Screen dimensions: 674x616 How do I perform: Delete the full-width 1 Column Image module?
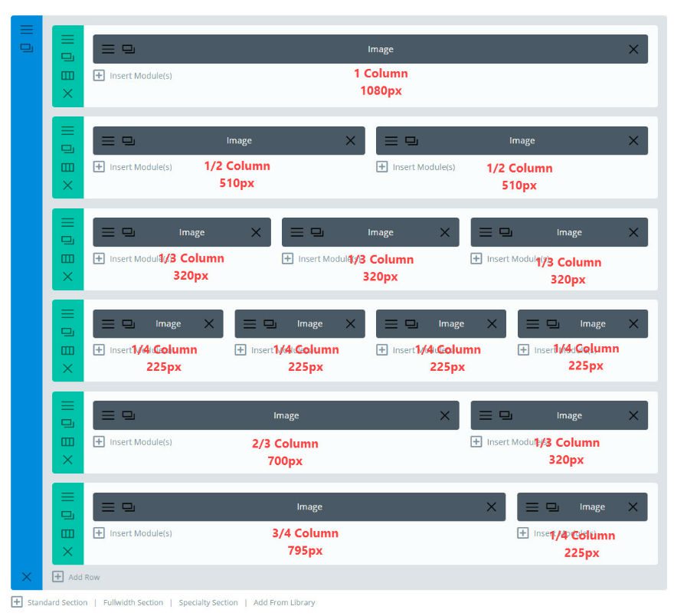tap(633, 49)
